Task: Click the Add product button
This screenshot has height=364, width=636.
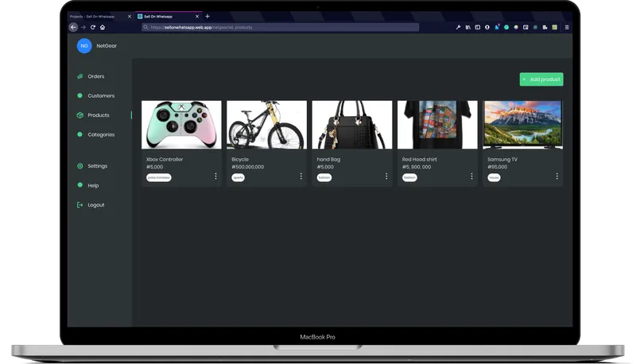Action: [541, 79]
